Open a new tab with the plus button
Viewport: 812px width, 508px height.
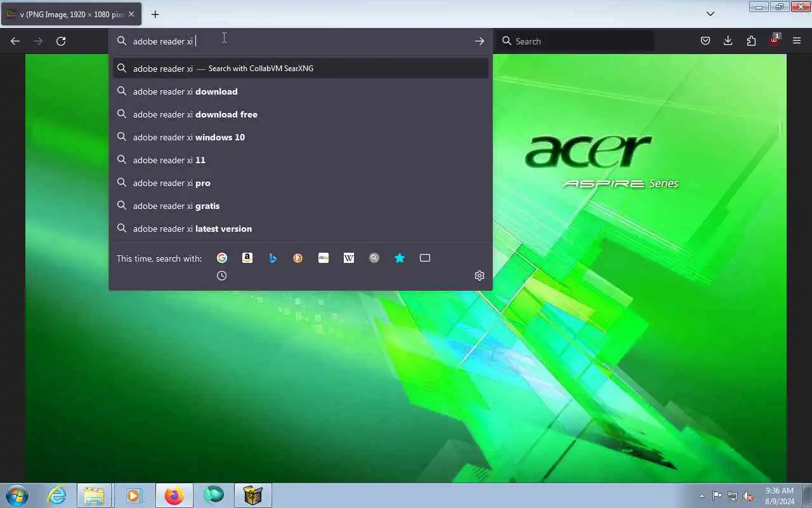coord(155,14)
